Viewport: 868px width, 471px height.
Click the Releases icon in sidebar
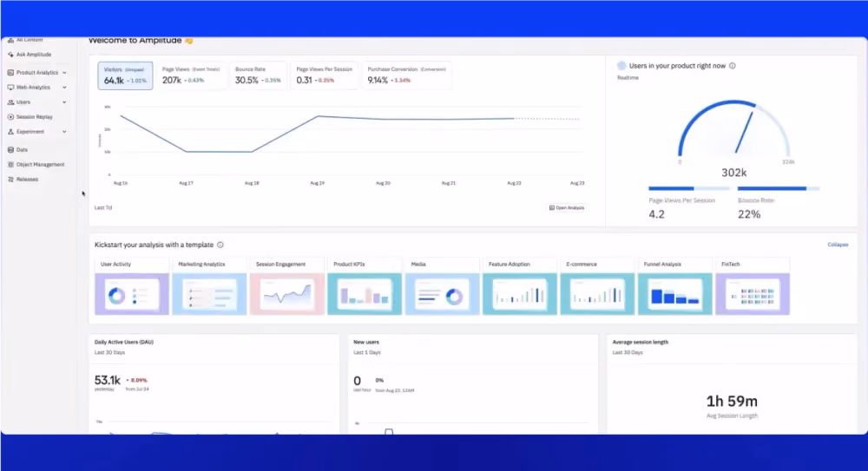10,180
